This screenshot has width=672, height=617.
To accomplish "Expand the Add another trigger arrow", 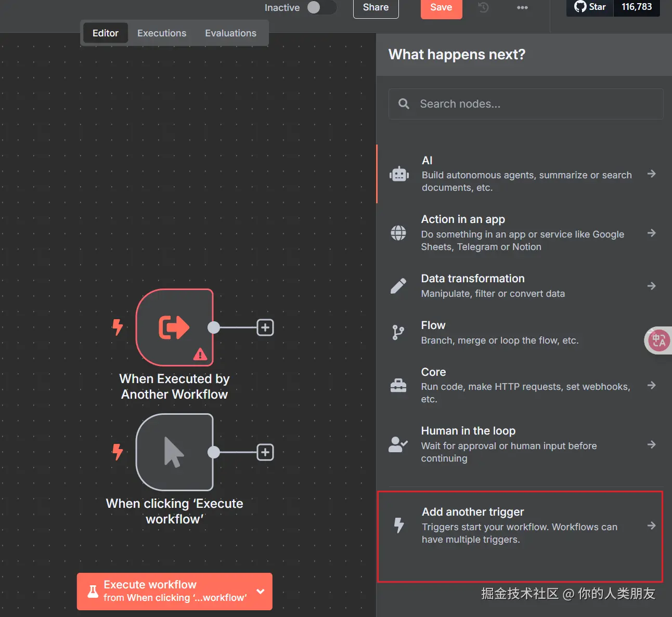I will pos(651,526).
